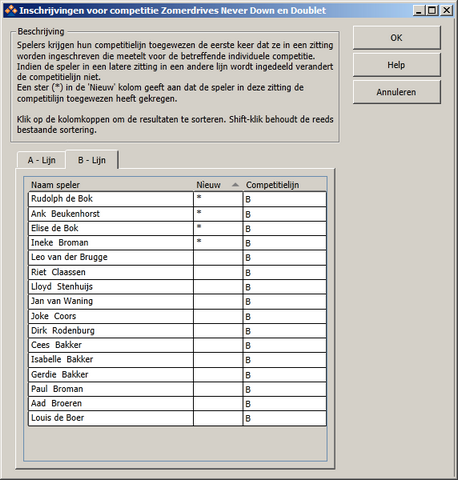Select player Ank Beukenhorst
458x480 pixels.
(x=111, y=214)
